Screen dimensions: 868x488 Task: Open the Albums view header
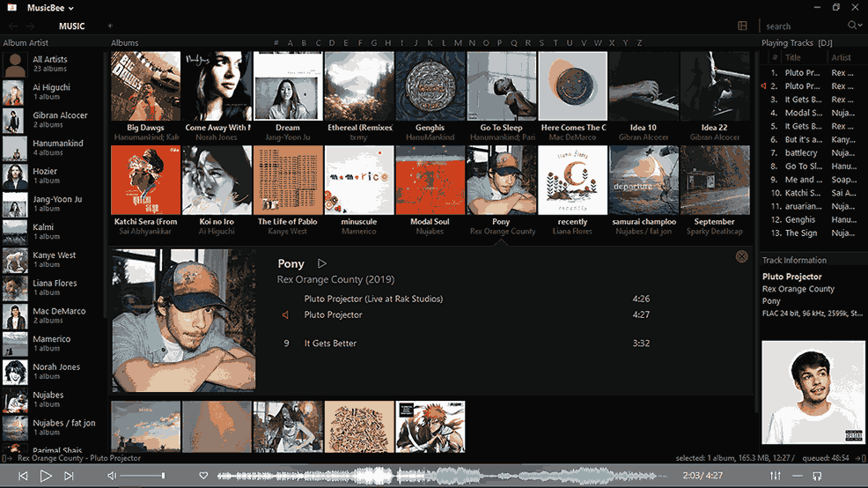(124, 42)
